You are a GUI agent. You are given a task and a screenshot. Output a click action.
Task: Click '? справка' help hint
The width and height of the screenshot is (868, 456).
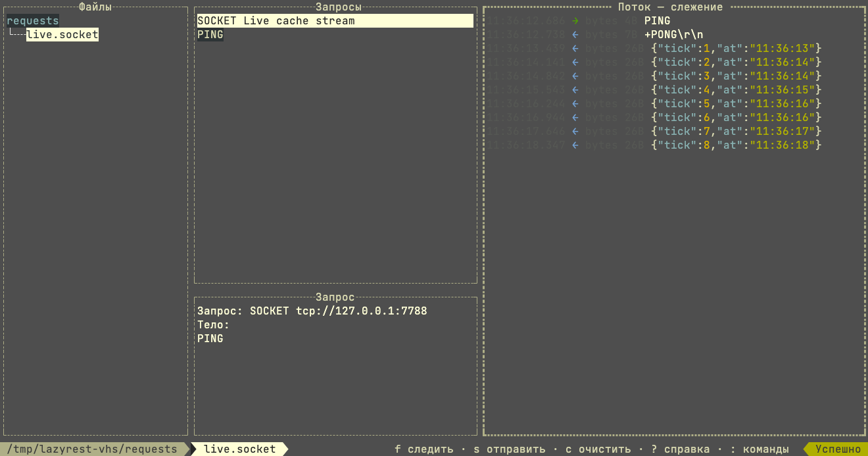tap(681, 449)
